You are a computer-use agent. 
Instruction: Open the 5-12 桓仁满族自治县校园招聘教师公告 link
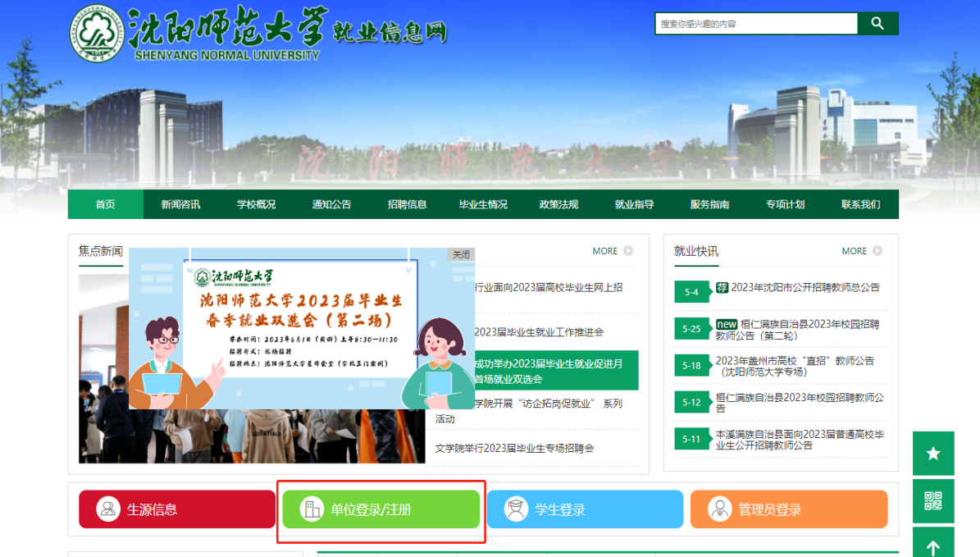pyautogui.click(x=800, y=402)
